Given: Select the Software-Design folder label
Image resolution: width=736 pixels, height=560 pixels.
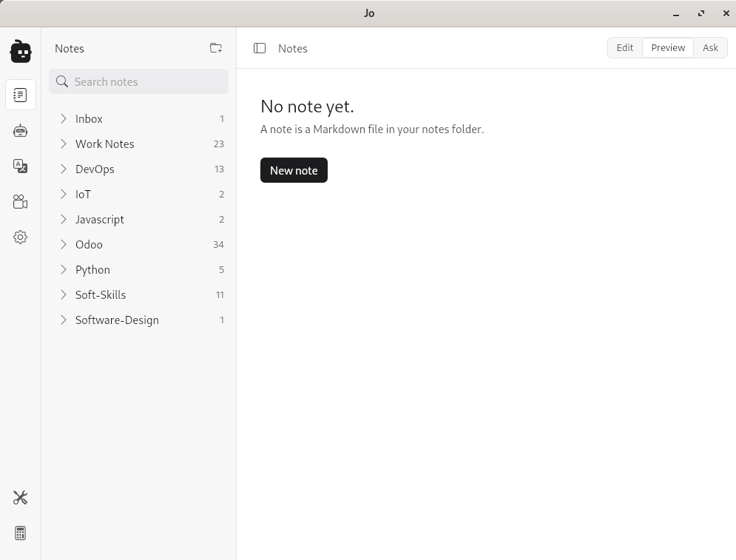Looking at the screenshot, I should point(117,320).
